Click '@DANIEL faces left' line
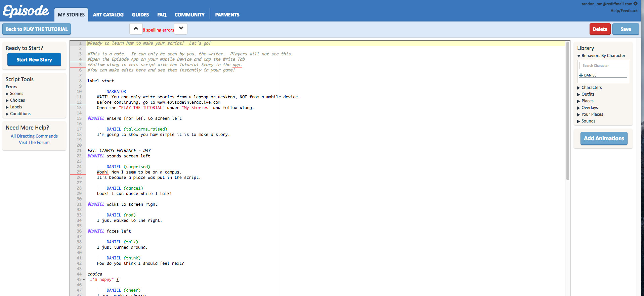The height and width of the screenshot is (296, 644). tap(109, 231)
